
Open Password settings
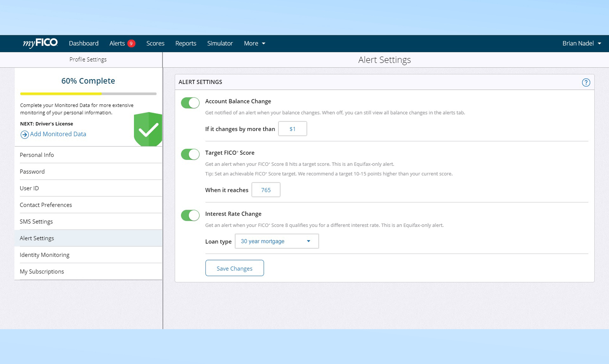[88, 172]
